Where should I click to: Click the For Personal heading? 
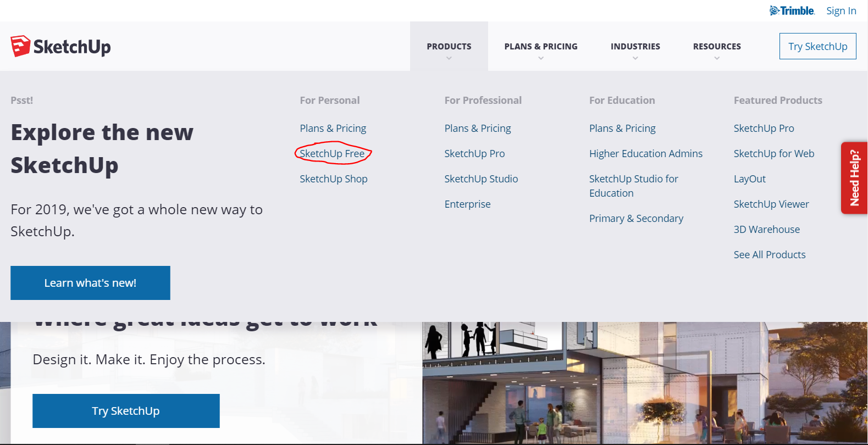point(330,100)
